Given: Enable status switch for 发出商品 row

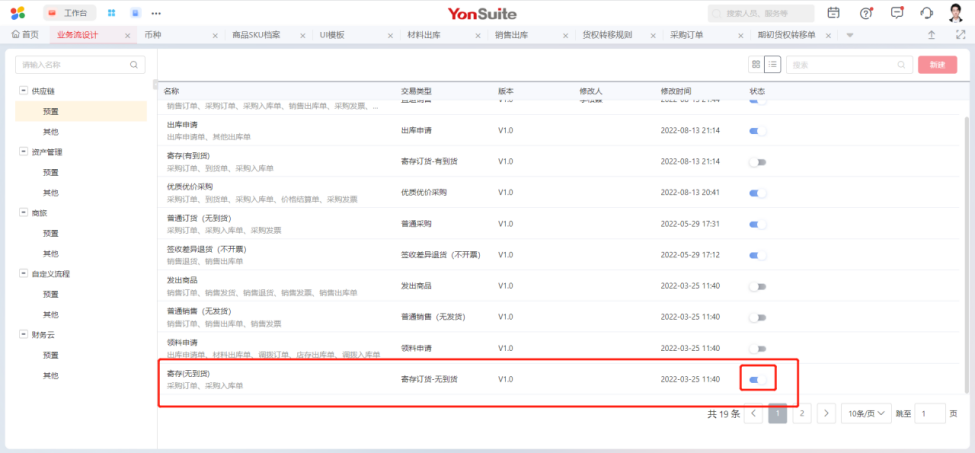Looking at the screenshot, I should 757,286.
